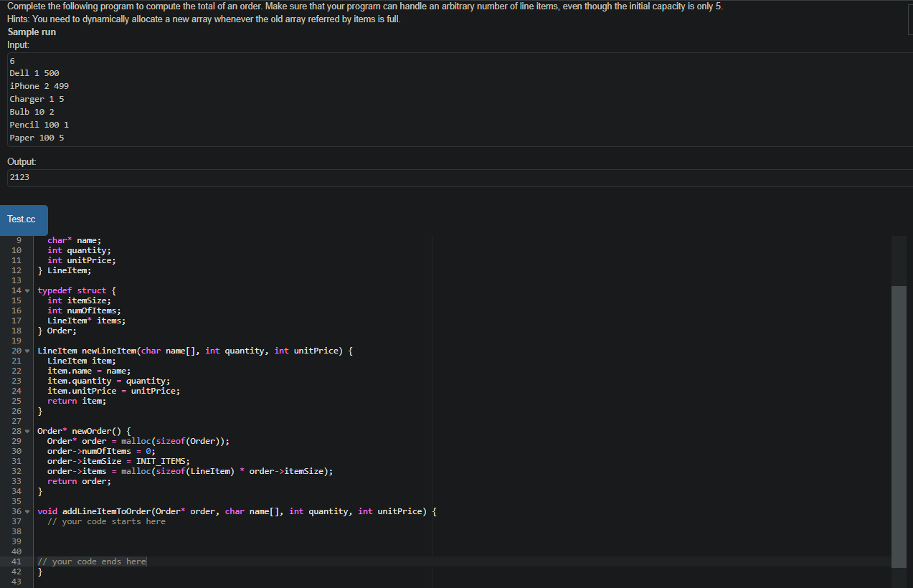This screenshot has width=913, height=588.
Task: Click the '// your code starts here' comment
Action: [x=106, y=521]
